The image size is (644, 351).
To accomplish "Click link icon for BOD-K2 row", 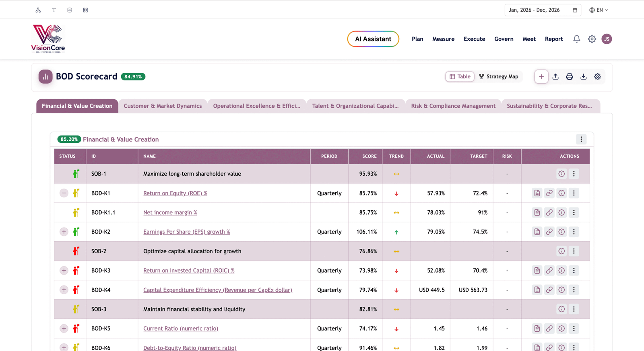I will pyautogui.click(x=549, y=232).
